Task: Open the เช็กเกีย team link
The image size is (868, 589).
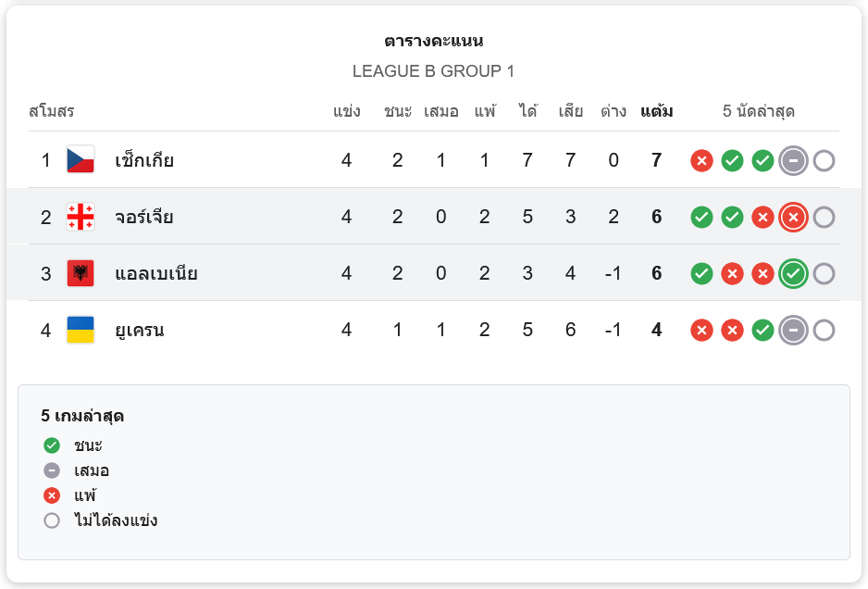Action: [x=144, y=160]
